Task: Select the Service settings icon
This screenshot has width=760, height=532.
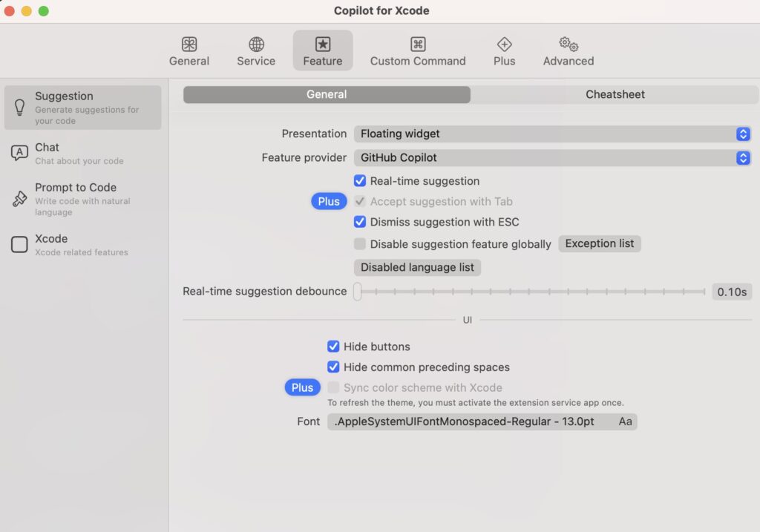Action: coord(255,50)
